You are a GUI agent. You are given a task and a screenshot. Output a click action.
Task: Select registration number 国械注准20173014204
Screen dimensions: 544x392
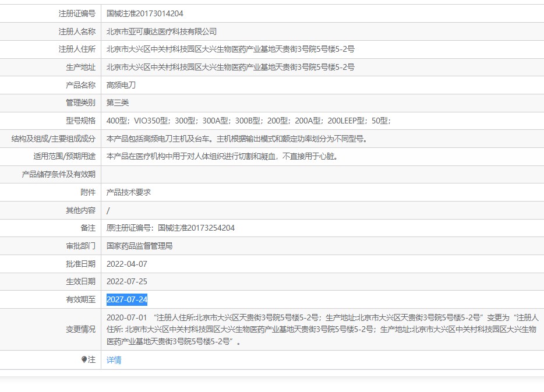[x=144, y=13]
